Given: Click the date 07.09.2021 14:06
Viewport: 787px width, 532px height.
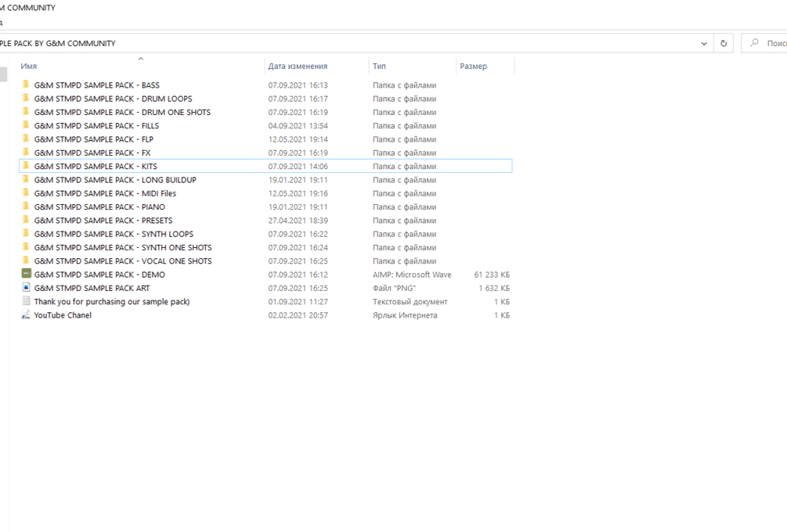Looking at the screenshot, I should click(x=298, y=167).
